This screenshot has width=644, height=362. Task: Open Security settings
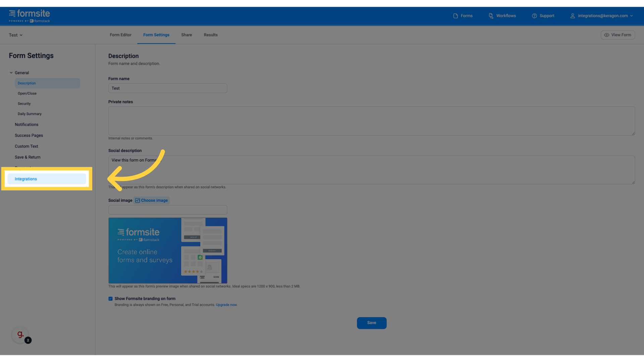[24, 104]
